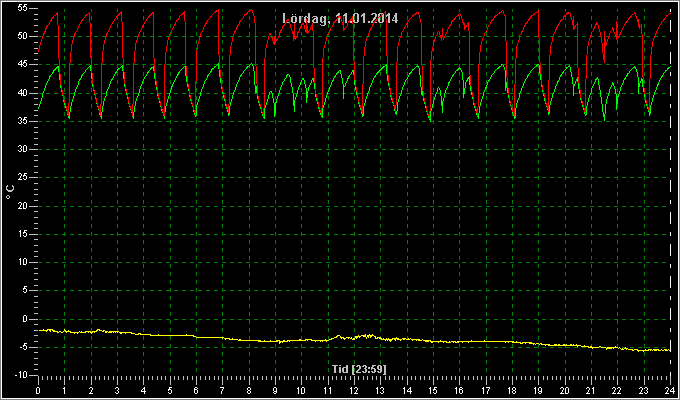
Task: Click the 0 value on temperature axis
Action: pyautogui.click(x=25, y=319)
